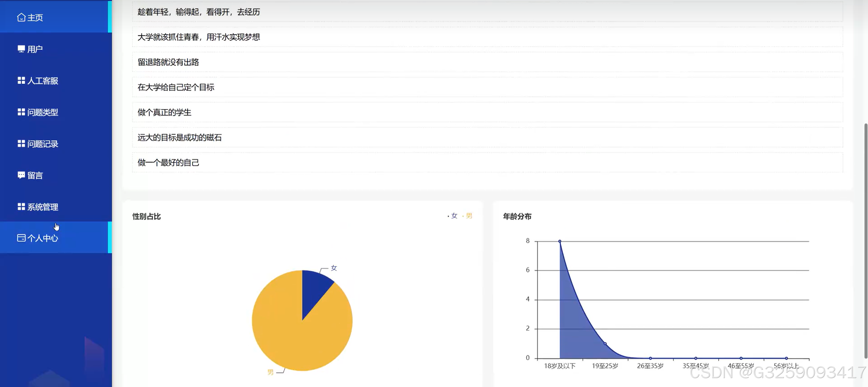Click the 26至35岁 axis label
The image size is (868, 387).
click(x=650, y=366)
